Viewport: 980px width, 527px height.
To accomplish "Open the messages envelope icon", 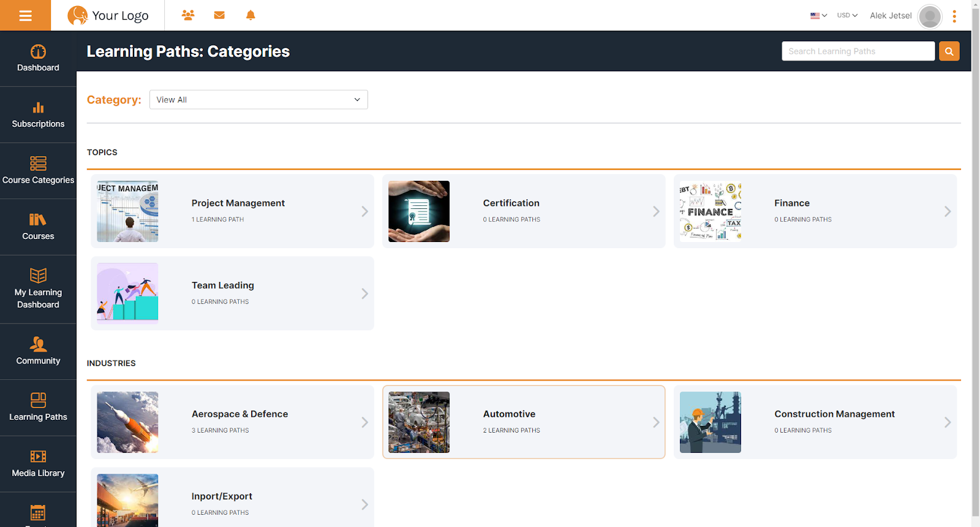I will [219, 15].
